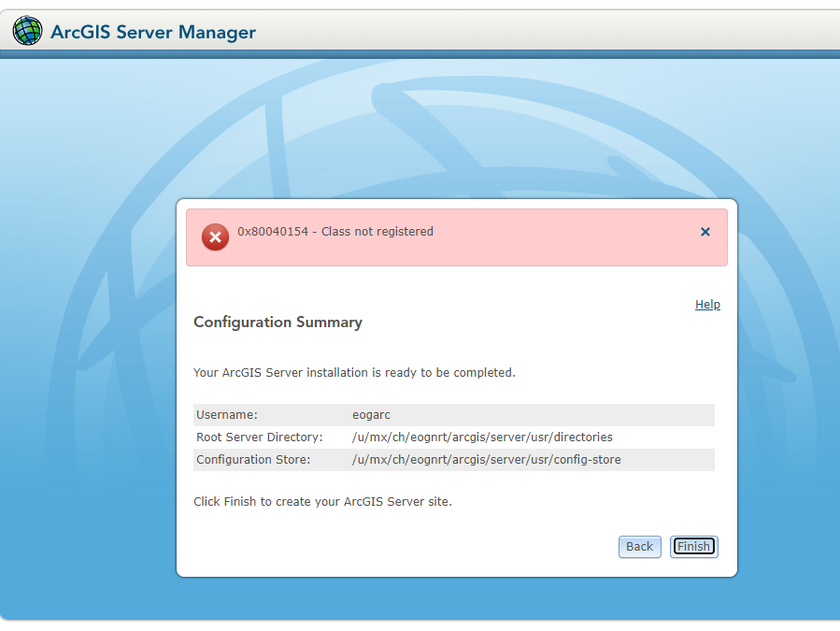Select the server directories path value
Screen dimensions: 840x631
(x=482, y=437)
